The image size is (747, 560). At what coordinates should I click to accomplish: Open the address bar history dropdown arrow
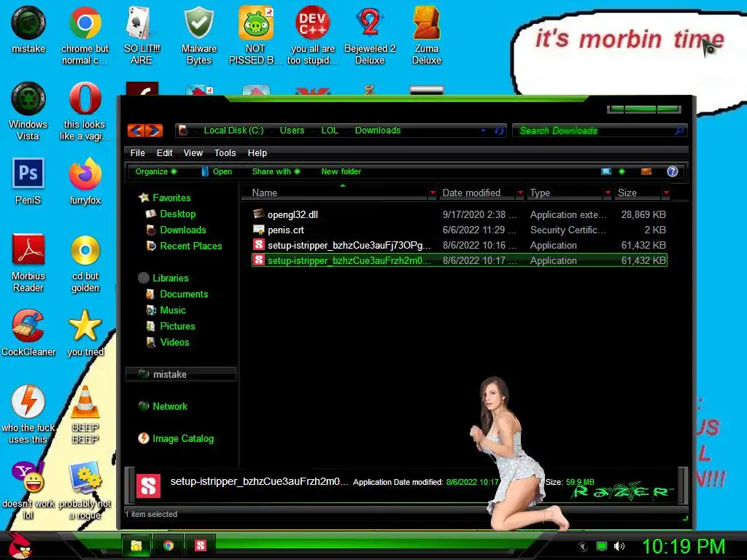pos(483,131)
